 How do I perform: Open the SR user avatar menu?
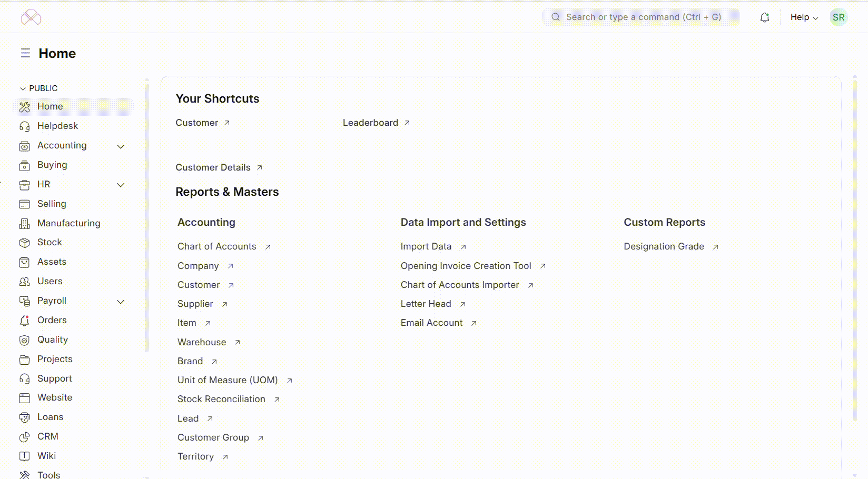pyautogui.click(x=839, y=17)
